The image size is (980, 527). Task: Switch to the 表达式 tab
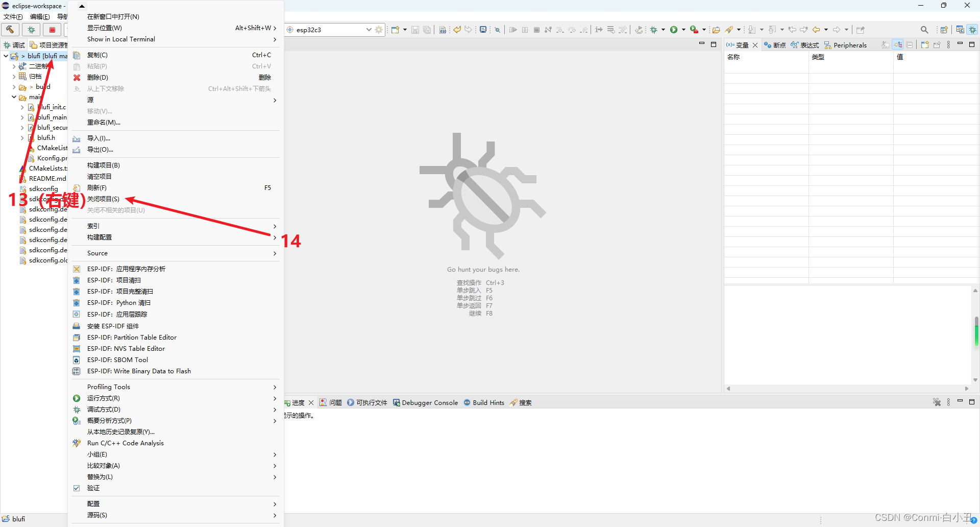[x=805, y=45]
